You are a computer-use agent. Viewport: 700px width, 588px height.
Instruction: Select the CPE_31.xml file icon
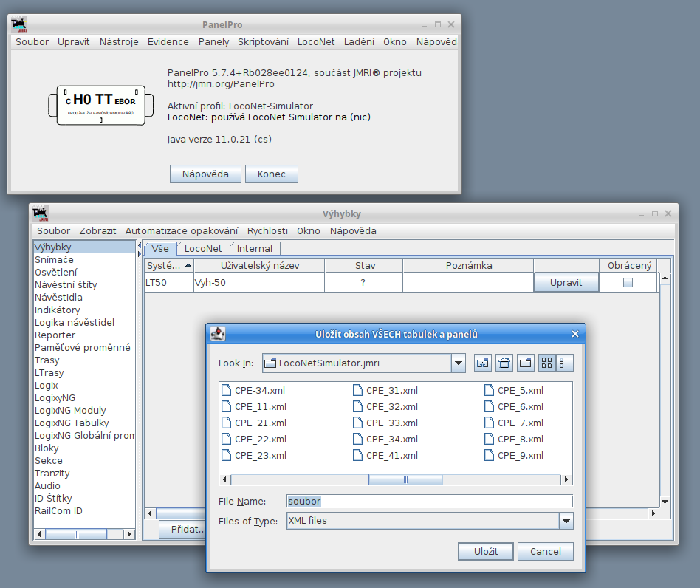pyautogui.click(x=358, y=391)
